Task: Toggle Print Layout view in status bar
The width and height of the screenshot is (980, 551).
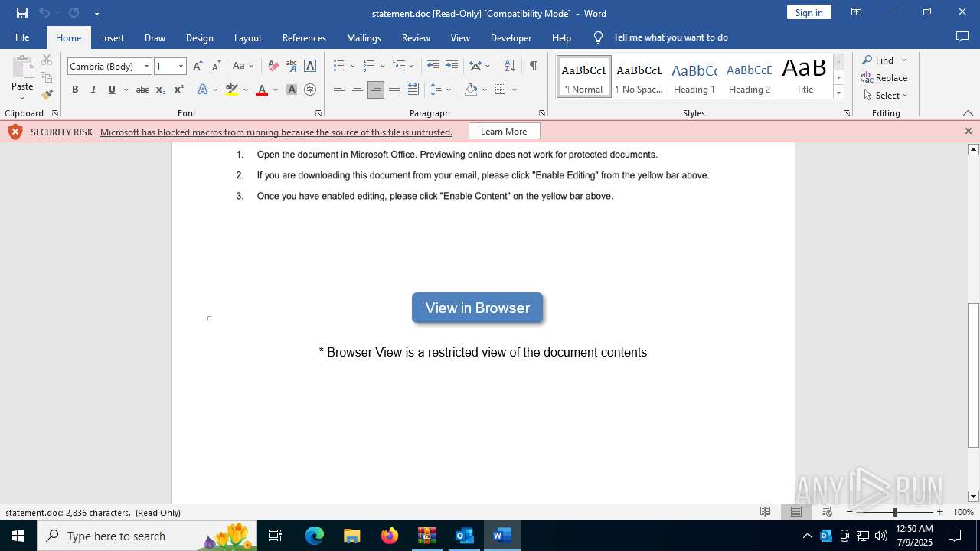Action: coord(796,512)
